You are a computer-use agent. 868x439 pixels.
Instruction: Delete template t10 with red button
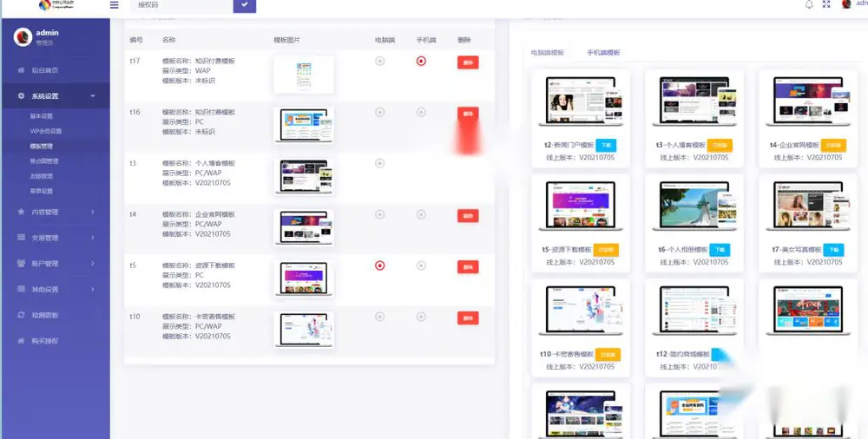[468, 318]
